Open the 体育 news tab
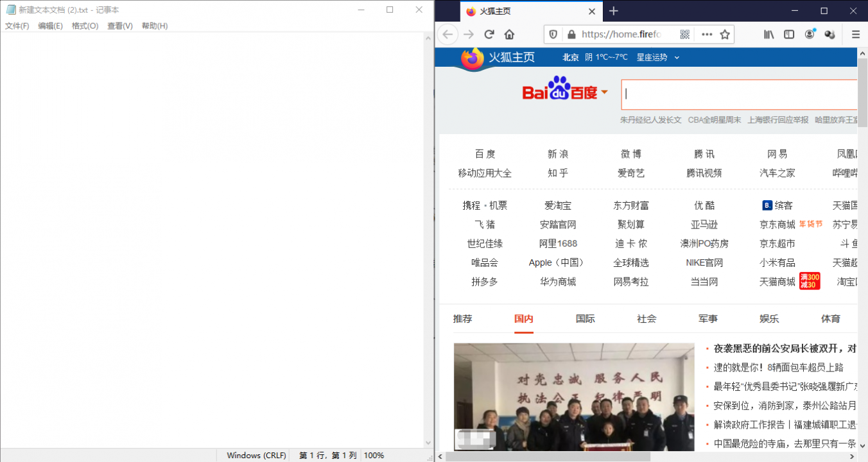 [831, 318]
